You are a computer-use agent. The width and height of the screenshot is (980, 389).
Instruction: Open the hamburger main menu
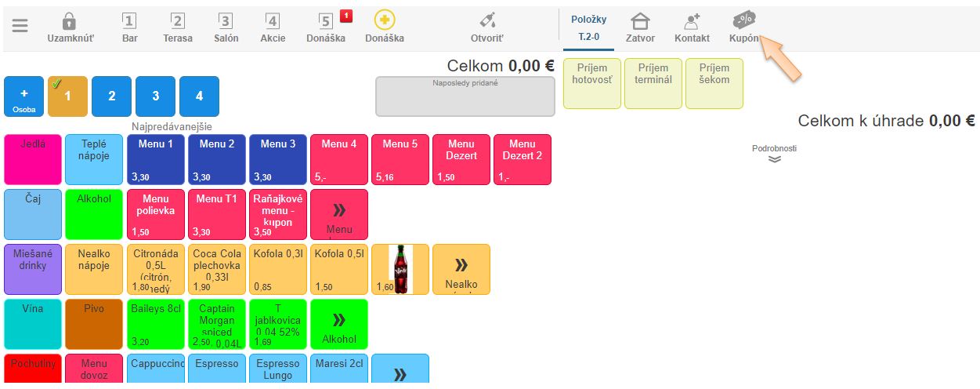tap(20, 25)
